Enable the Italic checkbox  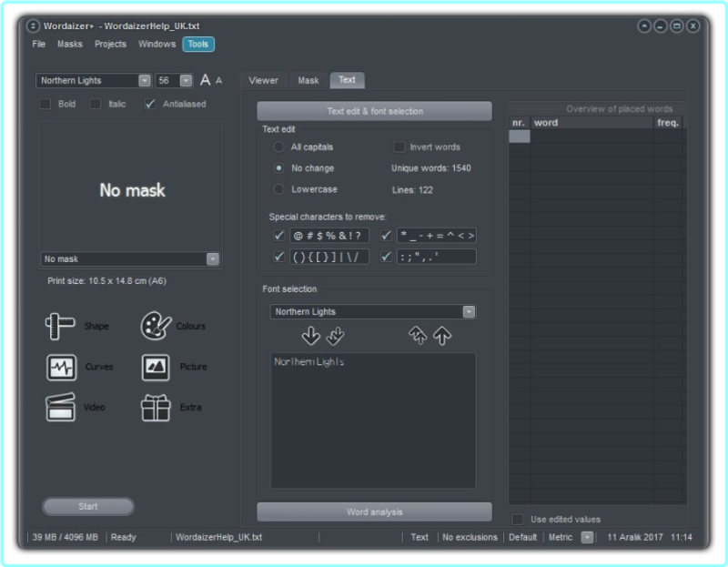[x=96, y=104]
